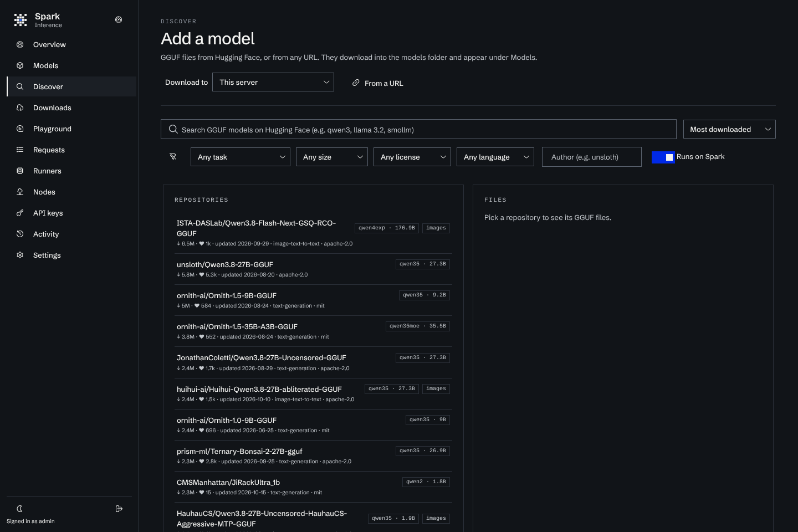798x532 pixels.
Task: Select prism-ml/Ternary-Bonsai-2-27B-gguf repository
Action: [x=313, y=456]
